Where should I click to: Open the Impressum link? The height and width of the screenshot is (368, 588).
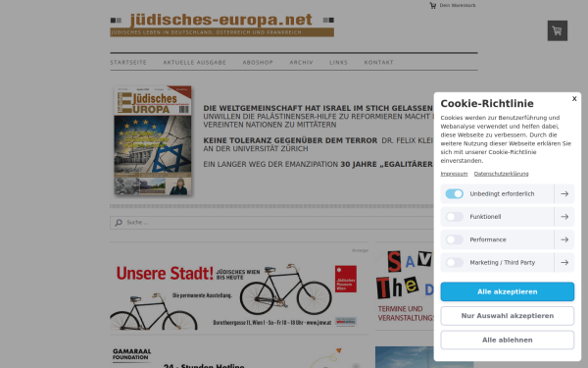(x=454, y=174)
